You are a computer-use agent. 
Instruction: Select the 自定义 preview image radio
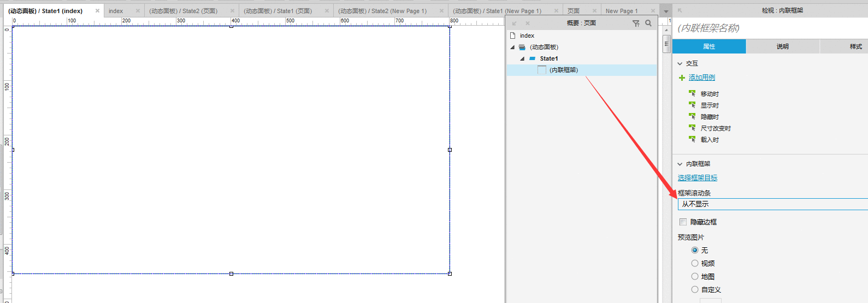click(695, 289)
